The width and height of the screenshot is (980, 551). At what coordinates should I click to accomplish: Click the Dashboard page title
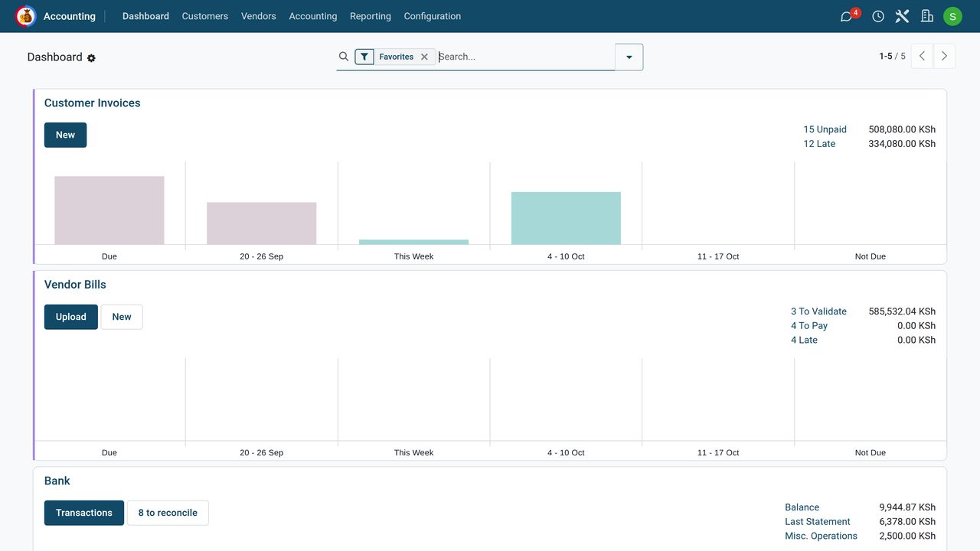pos(54,57)
